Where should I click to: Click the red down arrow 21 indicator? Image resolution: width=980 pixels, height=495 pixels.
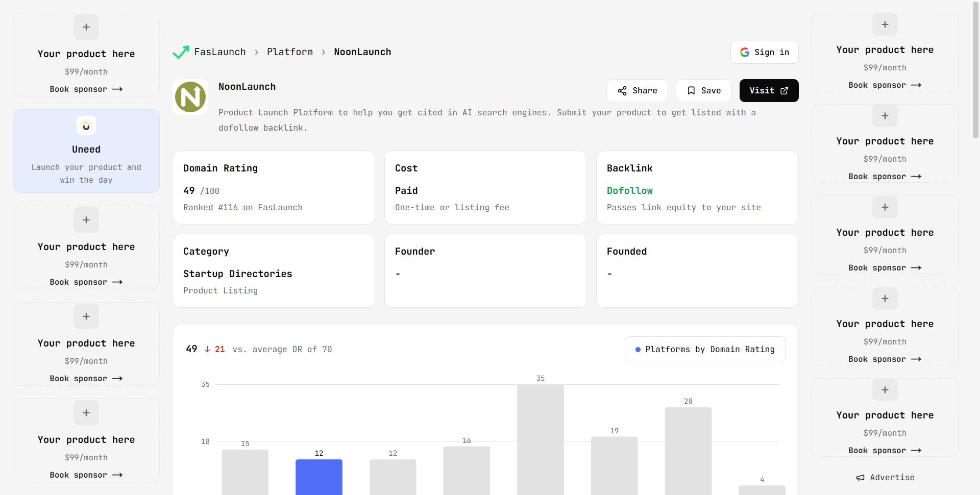point(215,350)
